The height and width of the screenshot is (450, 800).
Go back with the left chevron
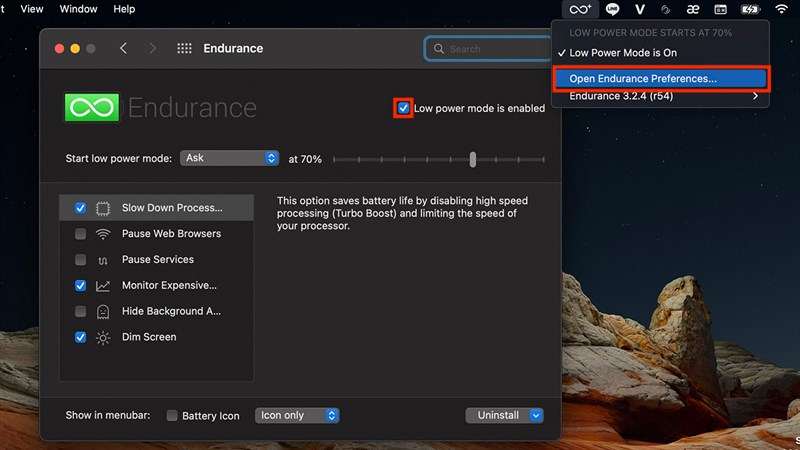[x=123, y=48]
